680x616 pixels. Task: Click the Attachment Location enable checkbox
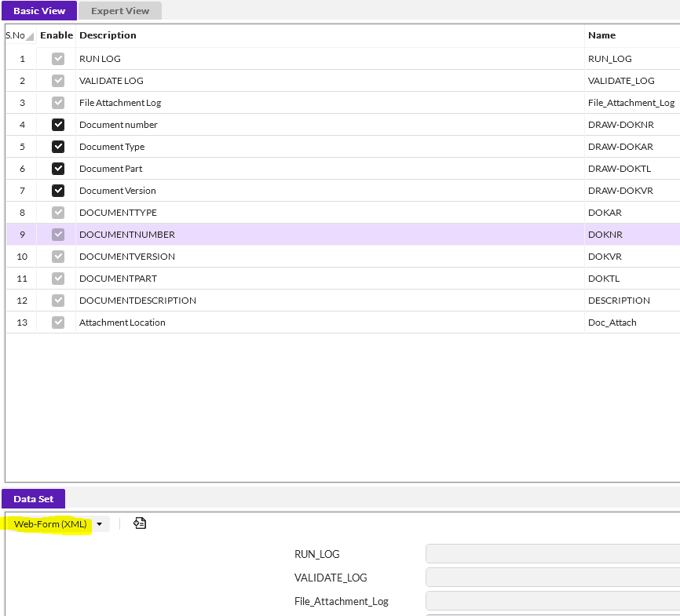coord(58,323)
